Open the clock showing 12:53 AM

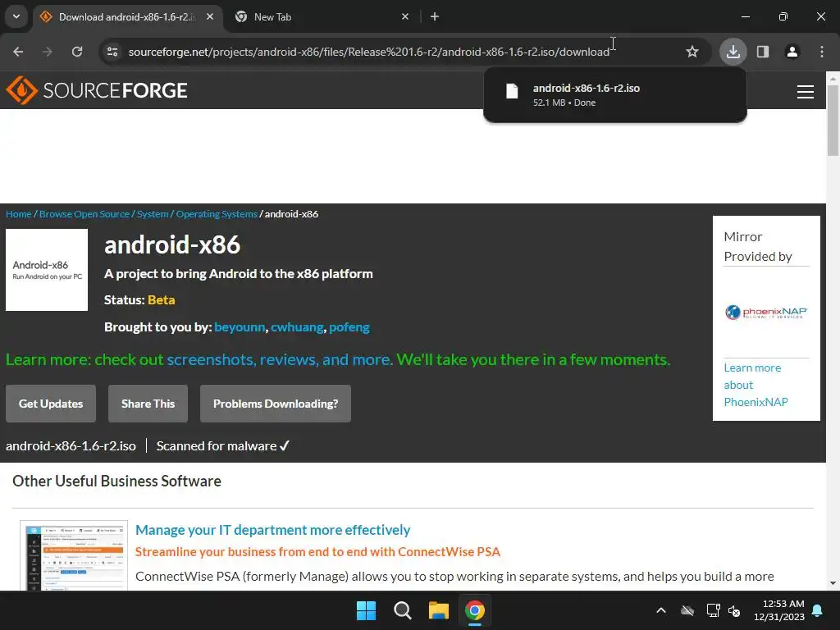coord(779,610)
